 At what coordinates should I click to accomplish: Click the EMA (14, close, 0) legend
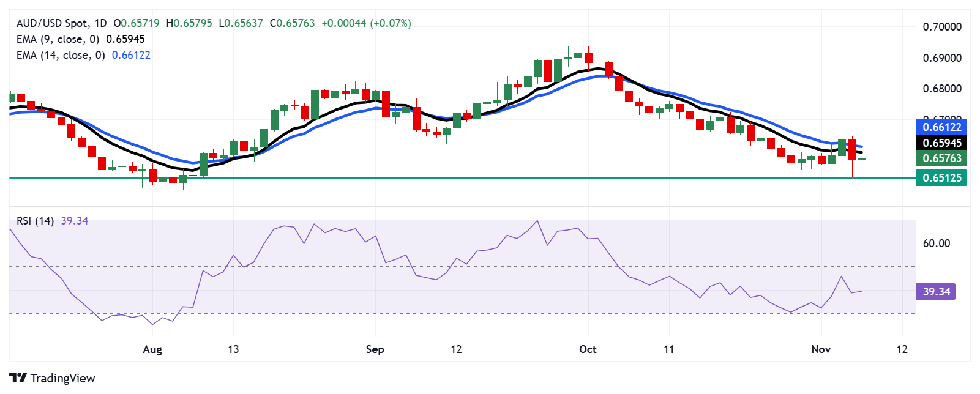click(x=61, y=55)
